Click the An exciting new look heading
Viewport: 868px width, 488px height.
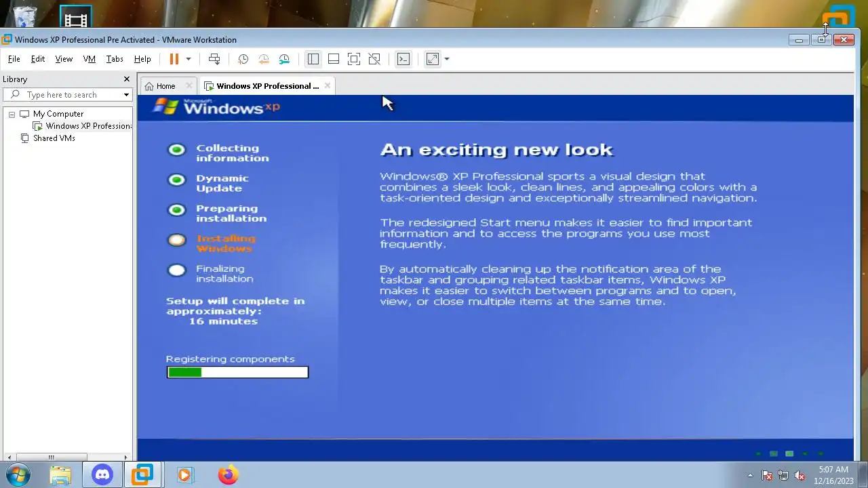496,150
